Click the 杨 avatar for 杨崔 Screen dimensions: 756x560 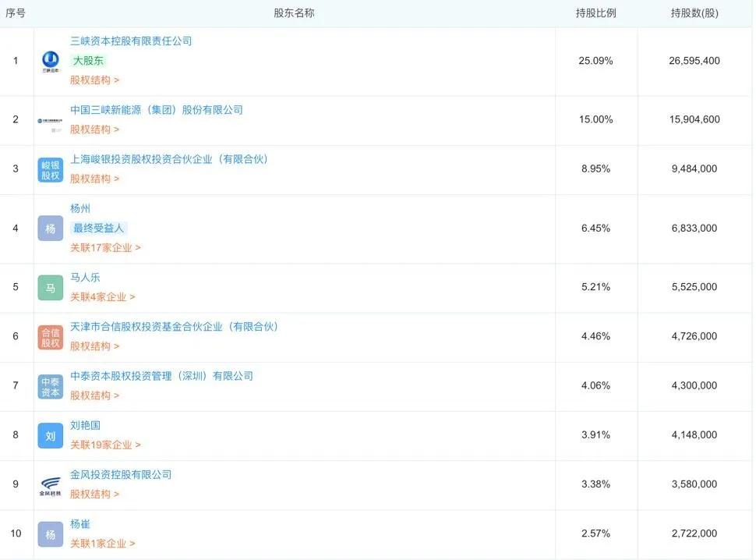[51, 534]
